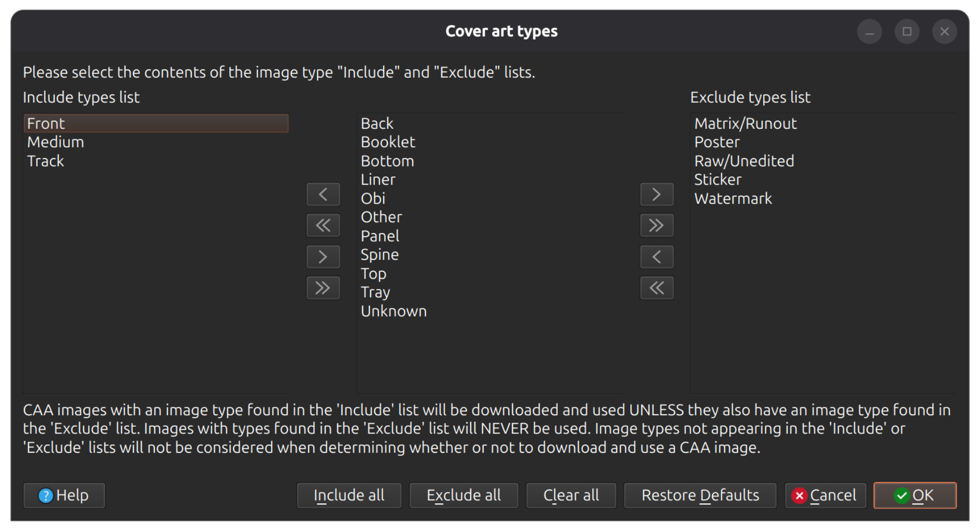Select Watermark in the Exclude types list
Screen dimensions: 980x532
(x=733, y=199)
